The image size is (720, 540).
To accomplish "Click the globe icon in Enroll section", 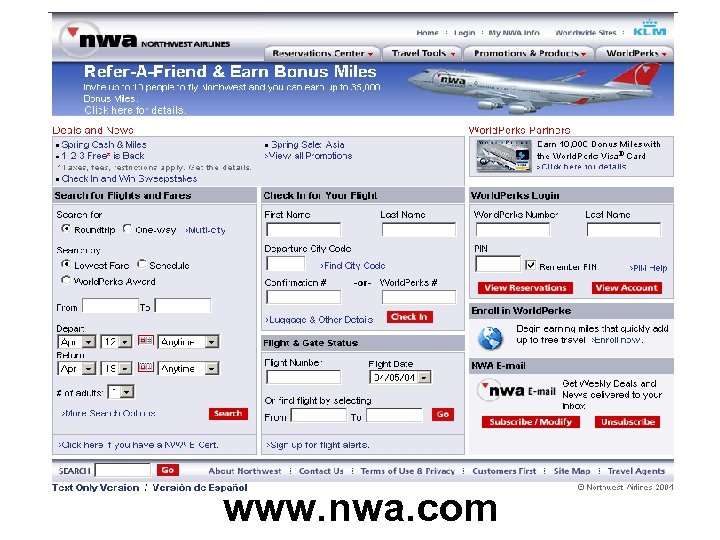I will (491, 338).
